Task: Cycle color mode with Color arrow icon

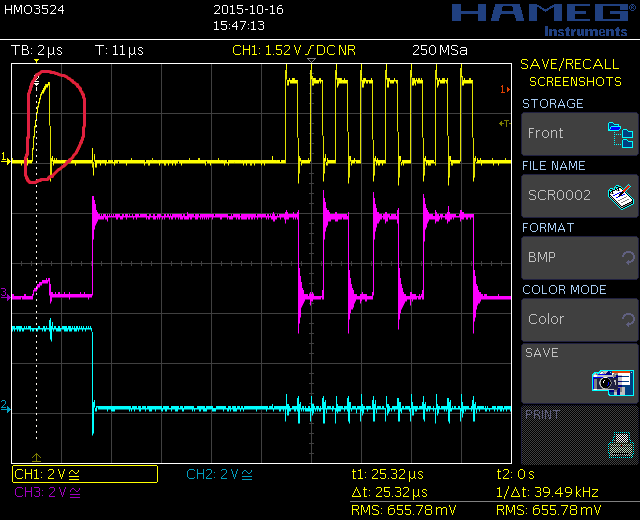Action: (628, 319)
